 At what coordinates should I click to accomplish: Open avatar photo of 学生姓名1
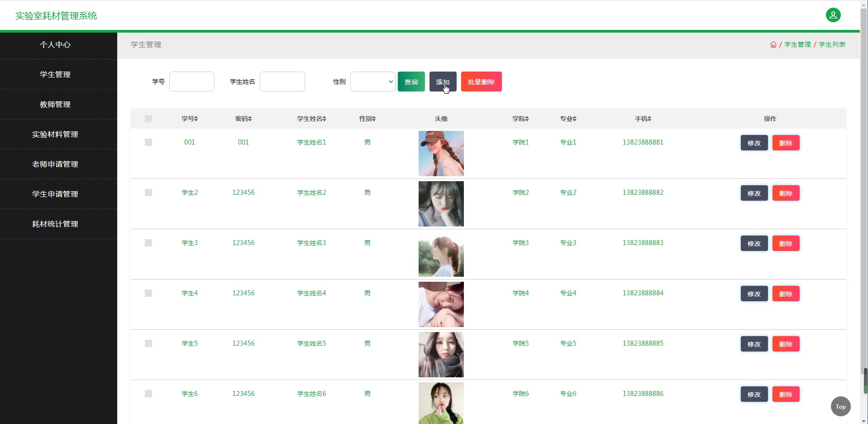pos(441,154)
